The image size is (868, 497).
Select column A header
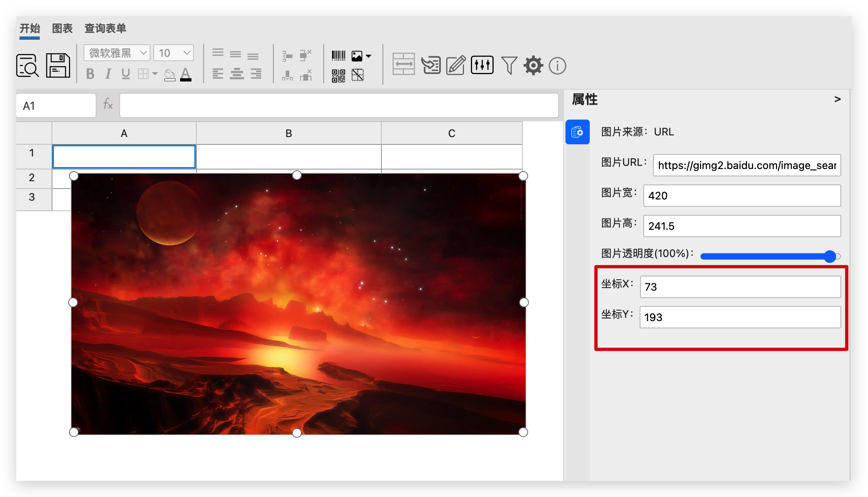(x=124, y=133)
